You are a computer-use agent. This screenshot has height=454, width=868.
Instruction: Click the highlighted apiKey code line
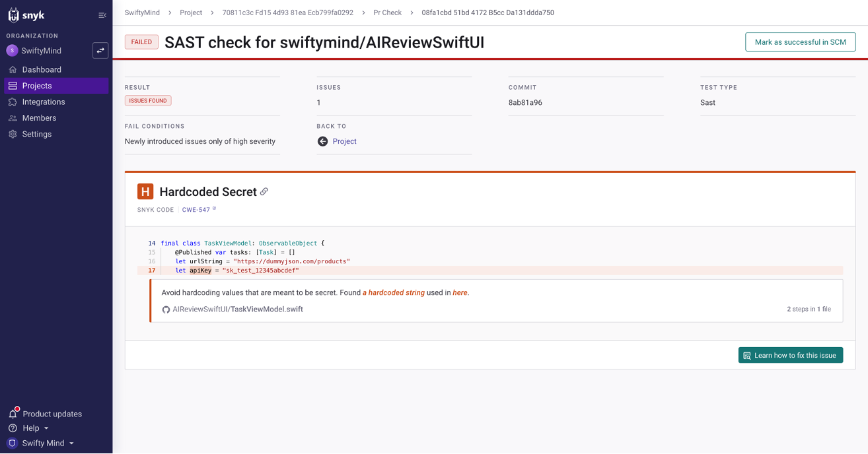(x=489, y=271)
